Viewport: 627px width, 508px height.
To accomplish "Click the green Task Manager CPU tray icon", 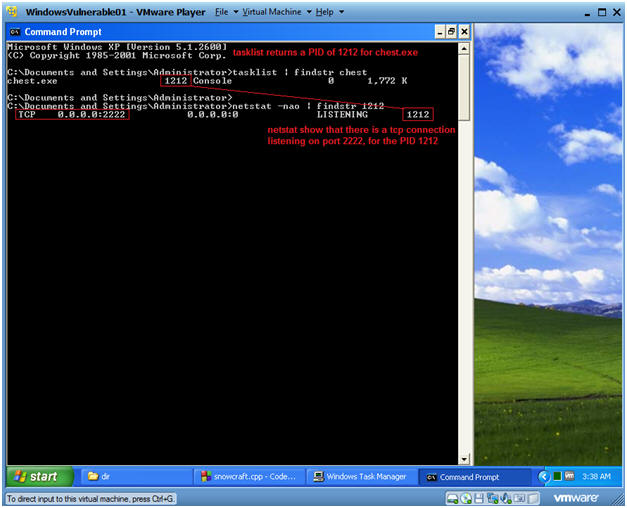I will [x=557, y=476].
